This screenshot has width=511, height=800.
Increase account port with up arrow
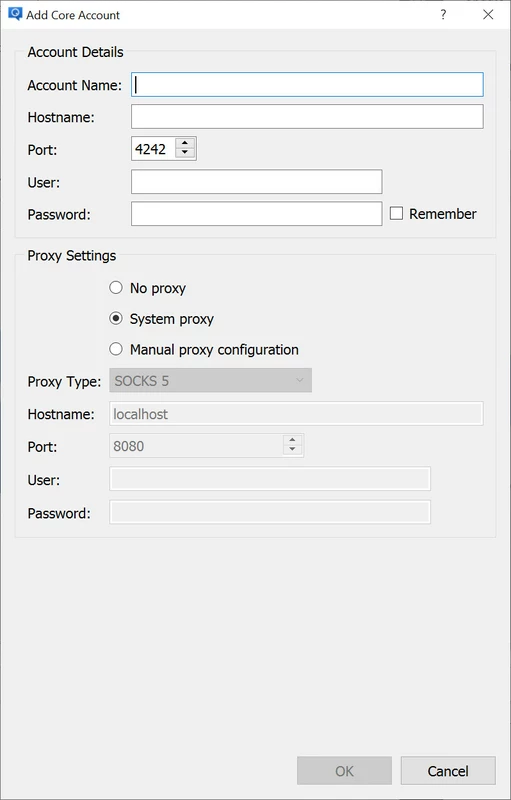tap(185, 143)
